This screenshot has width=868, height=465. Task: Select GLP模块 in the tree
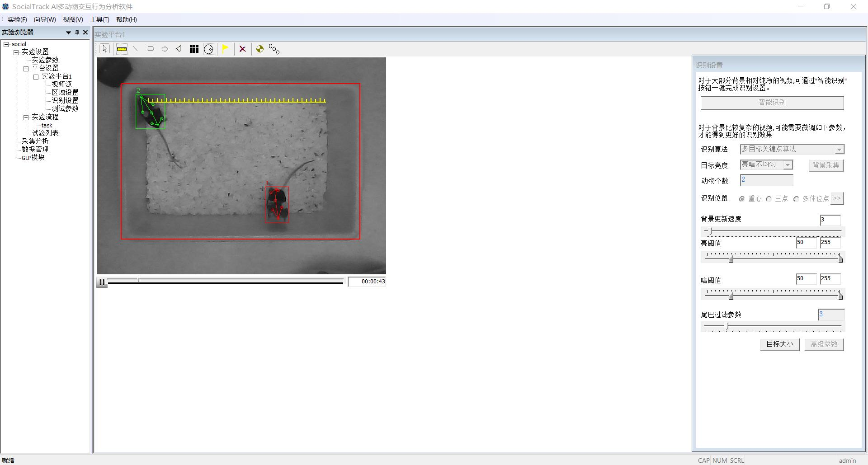pos(33,158)
